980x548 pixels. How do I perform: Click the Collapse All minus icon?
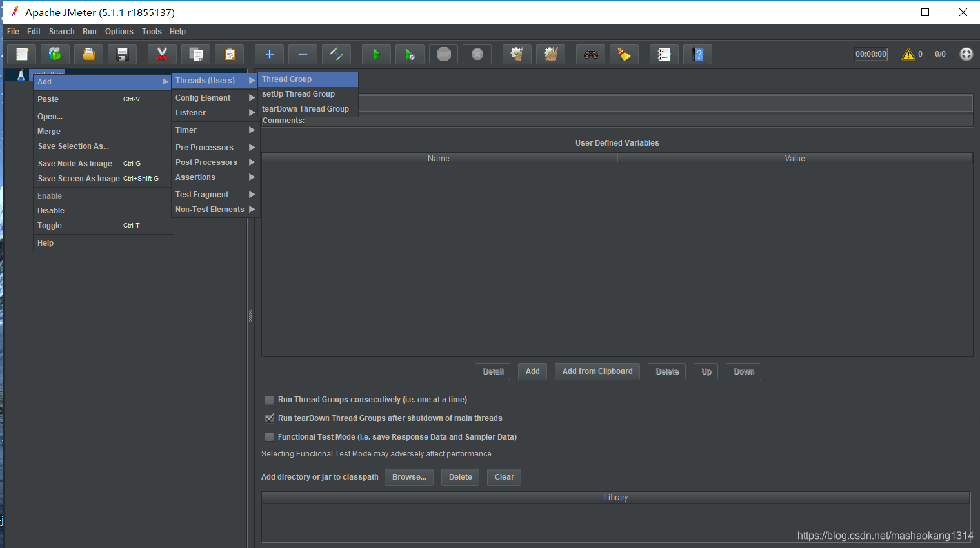303,54
